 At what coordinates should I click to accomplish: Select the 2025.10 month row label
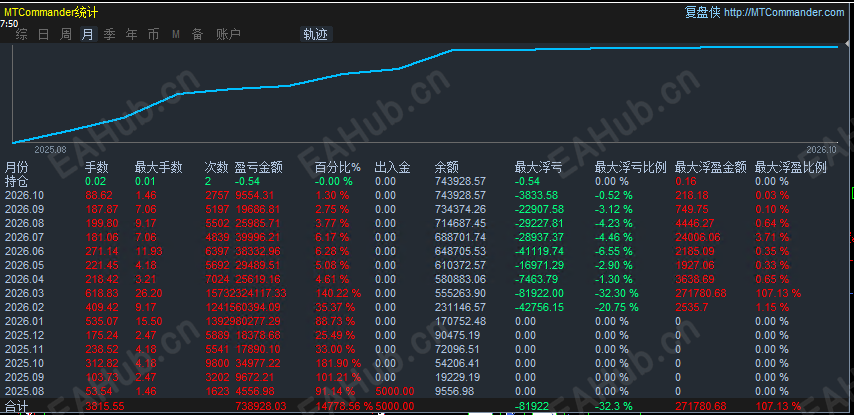click(x=23, y=363)
